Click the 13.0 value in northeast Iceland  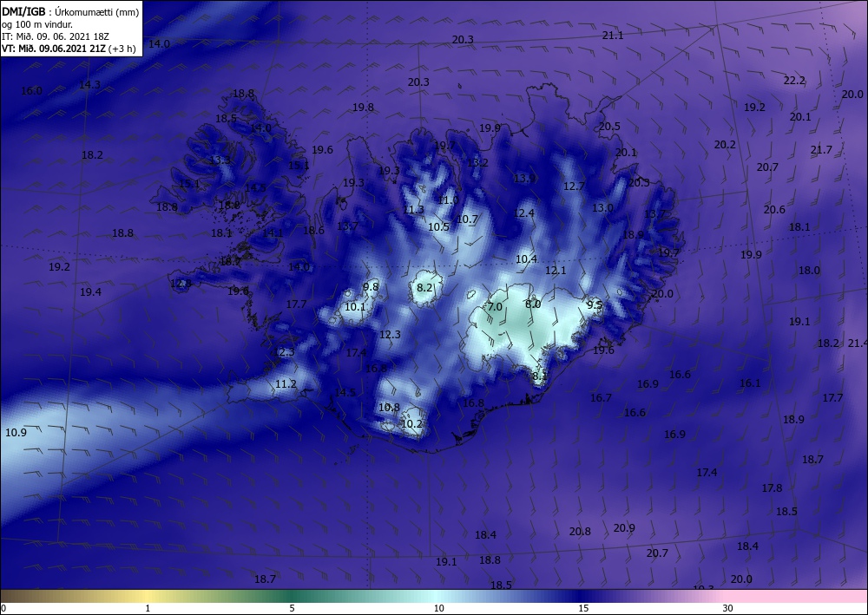pyautogui.click(x=603, y=208)
